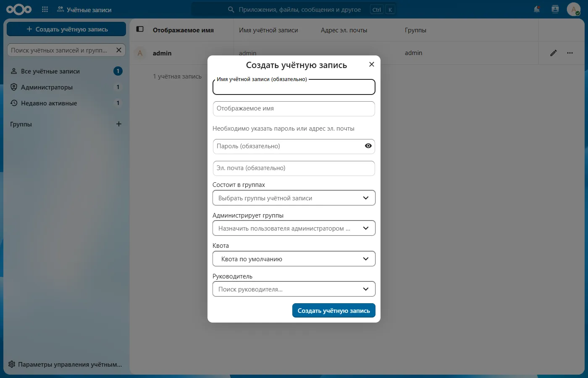Click the display name field

[294, 108]
